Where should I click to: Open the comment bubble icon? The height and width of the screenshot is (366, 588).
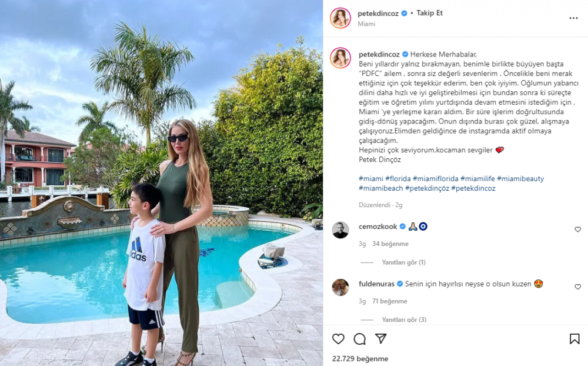pos(359,339)
